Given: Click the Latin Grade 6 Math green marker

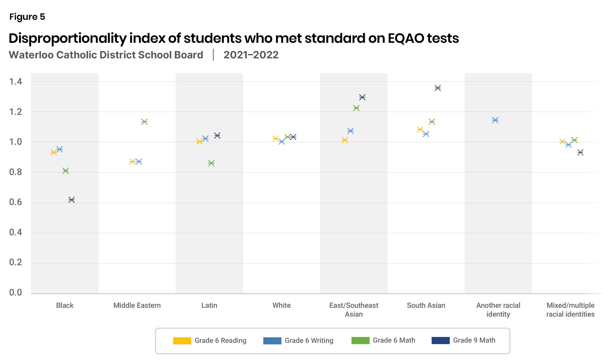Looking at the screenshot, I should coord(211,163).
